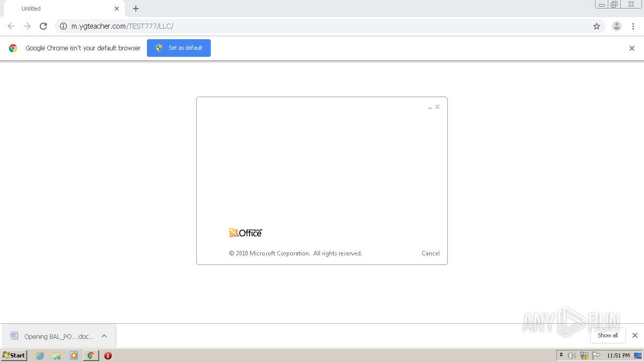
Task: Open Windows Explorer folder from taskbar
Action: pyautogui.click(x=57, y=355)
